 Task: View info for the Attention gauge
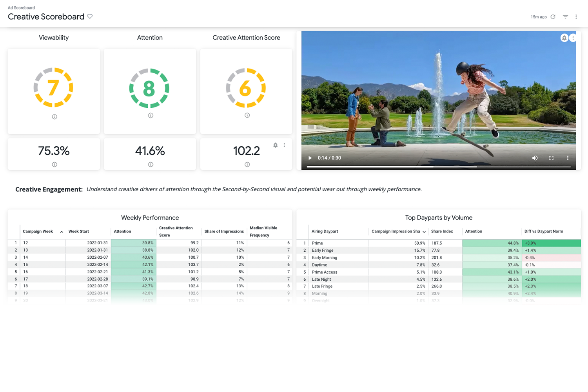(150, 115)
